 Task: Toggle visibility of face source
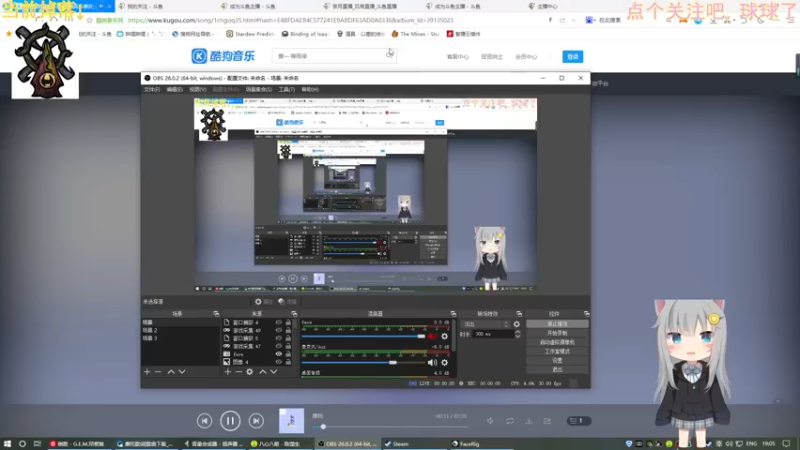(x=279, y=354)
